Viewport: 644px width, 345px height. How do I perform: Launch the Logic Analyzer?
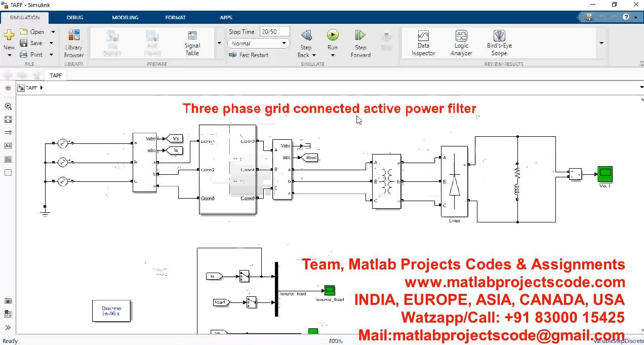462,43
